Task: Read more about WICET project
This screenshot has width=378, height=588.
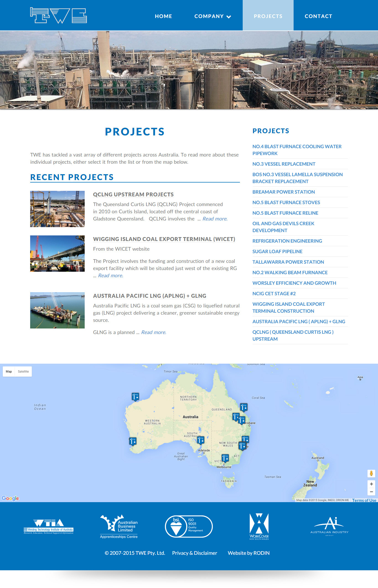Action: pos(111,276)
